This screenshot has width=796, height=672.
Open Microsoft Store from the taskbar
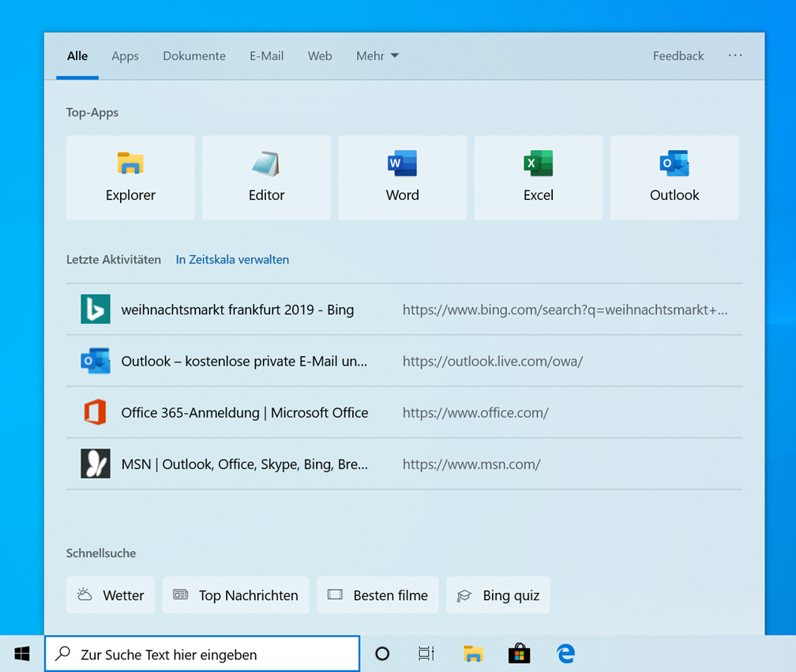(519, 654)
